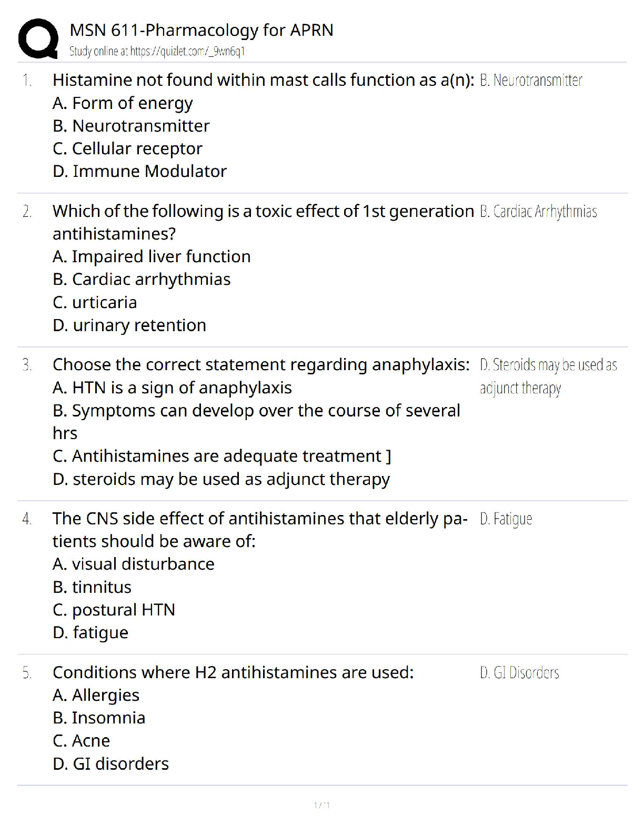Viewport: 644px width, 834px height.
Task: Select option B. tinnitus
Action: [x=92, y=587]
